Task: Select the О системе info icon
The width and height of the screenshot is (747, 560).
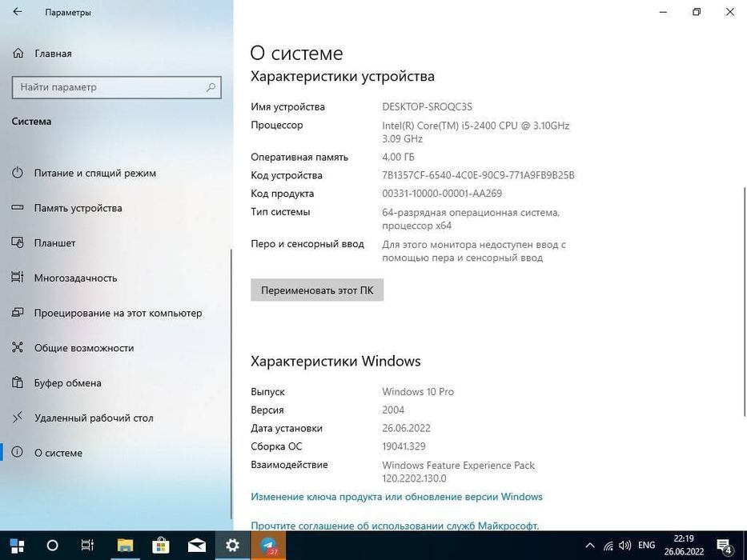Action: point(18,452)
